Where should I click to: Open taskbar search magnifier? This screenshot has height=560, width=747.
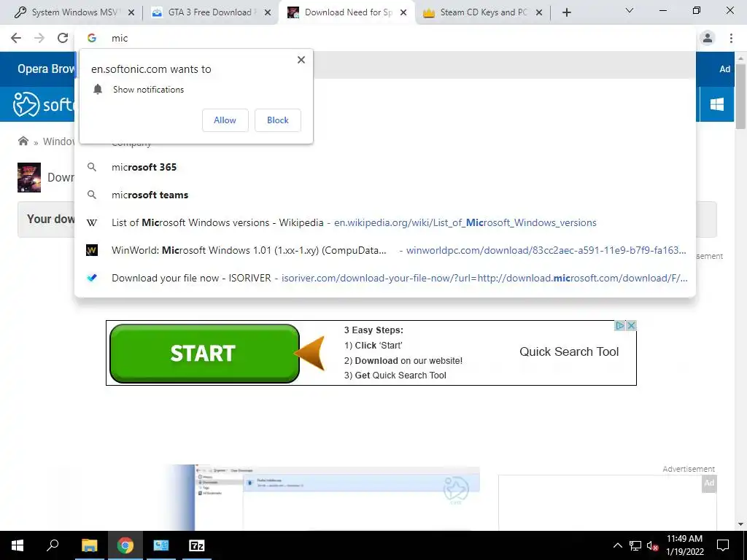[53, 545]
